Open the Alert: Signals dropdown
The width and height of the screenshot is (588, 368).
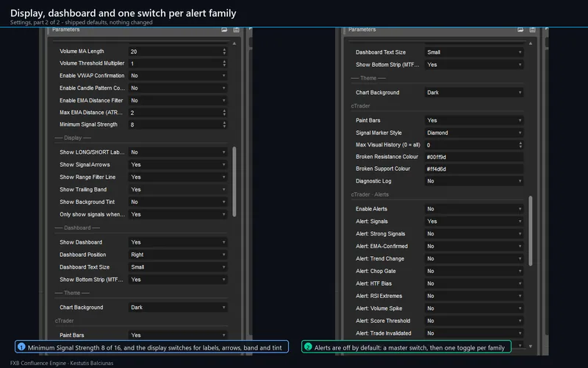coord(474,222)
